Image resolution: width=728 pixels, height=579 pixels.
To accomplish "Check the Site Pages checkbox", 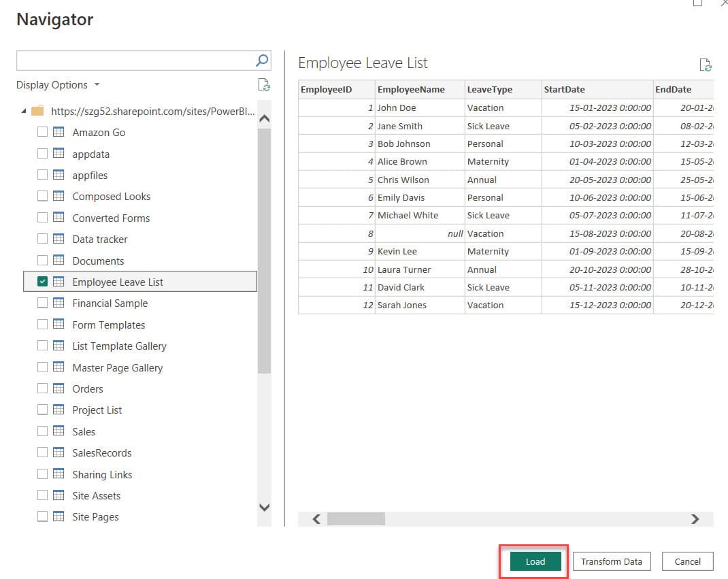I will tap(42, 516).
